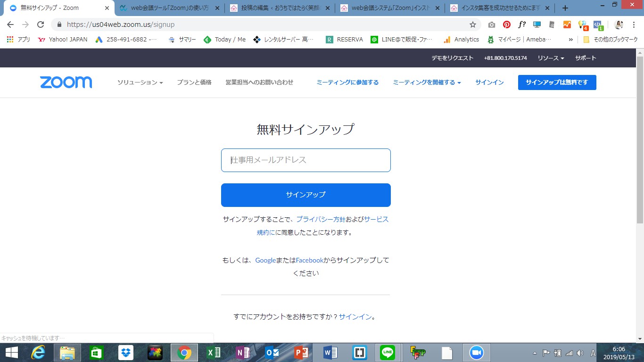Open the orange Analytics chart extension
The image size is (644, 362).
(x=567, y=25)
